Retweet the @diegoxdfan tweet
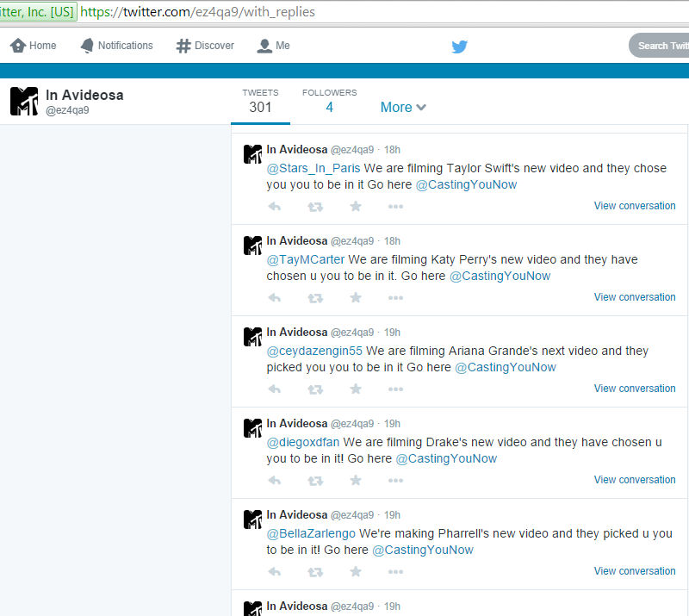 point(315,481)
